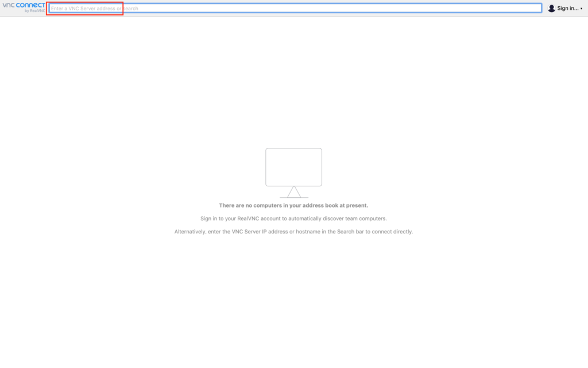This screenshot has width=588, height=368.
Task: Click the word 'connect' in the logo
Action: tap(31, 5)
